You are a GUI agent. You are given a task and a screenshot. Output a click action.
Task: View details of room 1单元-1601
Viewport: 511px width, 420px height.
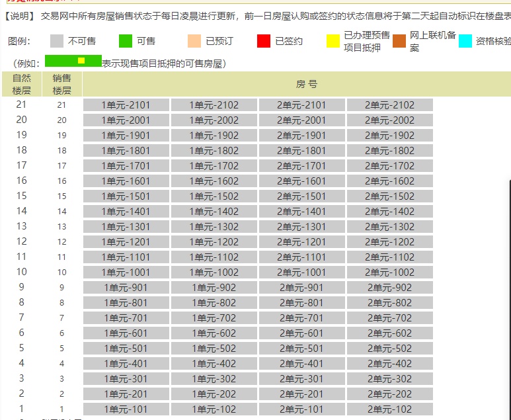(x=126, y=181)
